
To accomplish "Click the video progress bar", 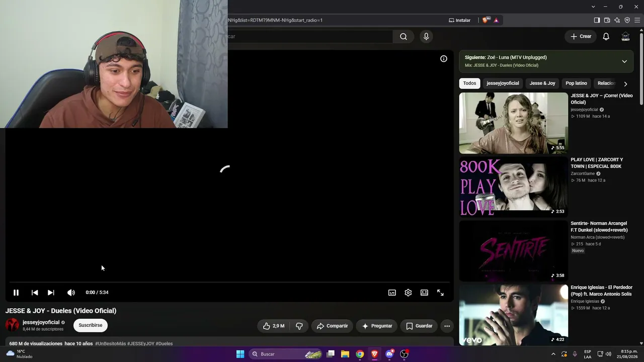I will click(x=229, y=283).
